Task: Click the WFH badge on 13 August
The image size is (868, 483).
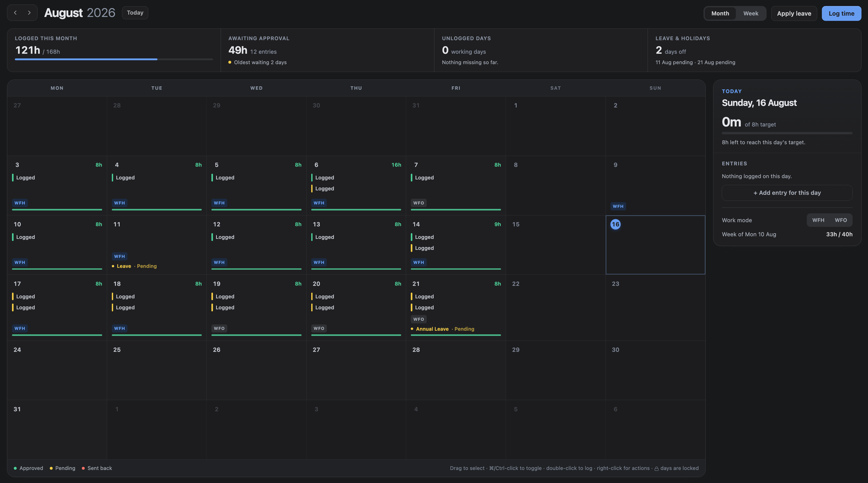Action: [x=319, y=262]
